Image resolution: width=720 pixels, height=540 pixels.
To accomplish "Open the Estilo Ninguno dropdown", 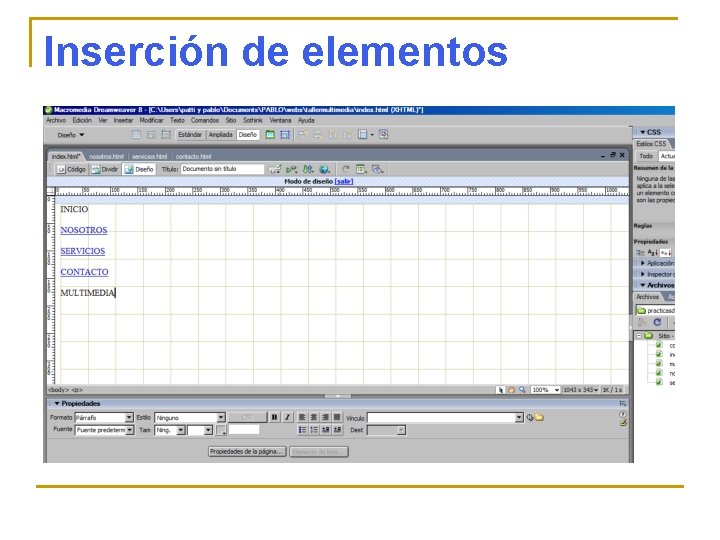I will point(221,417).
